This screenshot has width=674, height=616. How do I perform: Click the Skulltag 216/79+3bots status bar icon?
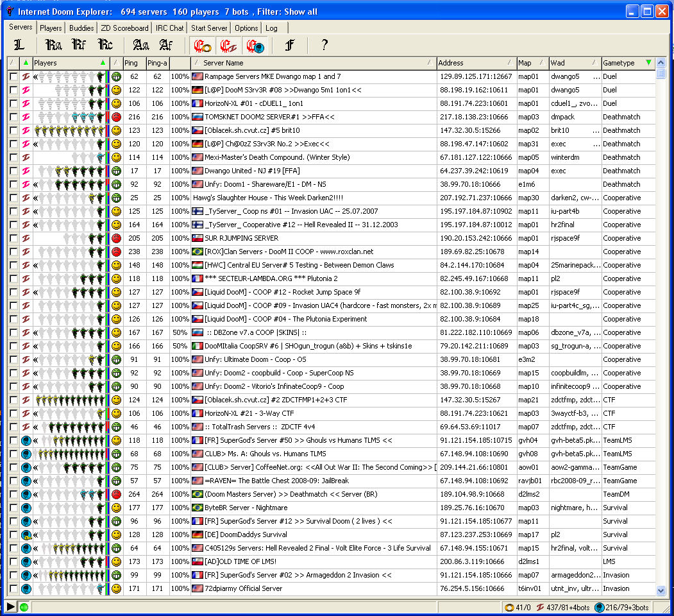pos(599,608)
